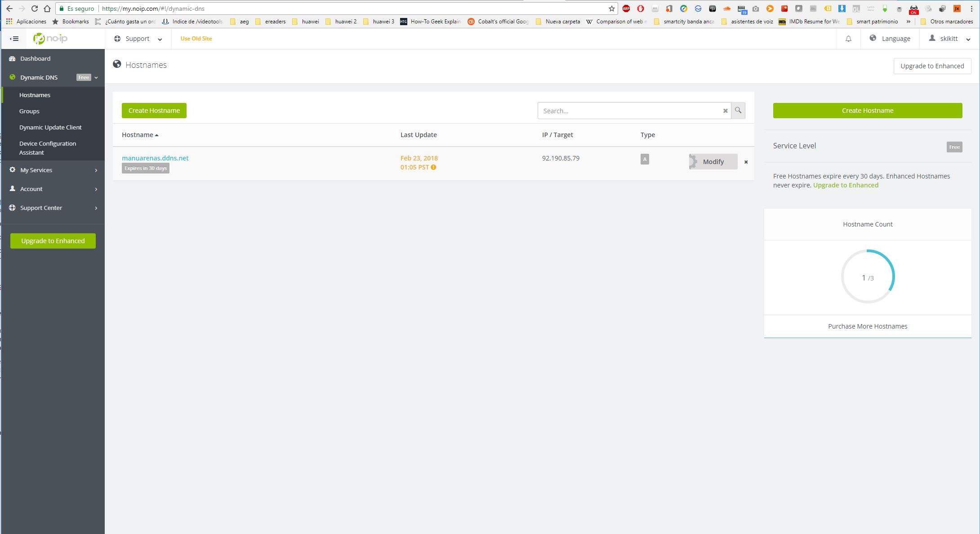This screenshot has height=534, width=980.
Task: Bookmark page with star icon
Action: [x=611, y=9]
